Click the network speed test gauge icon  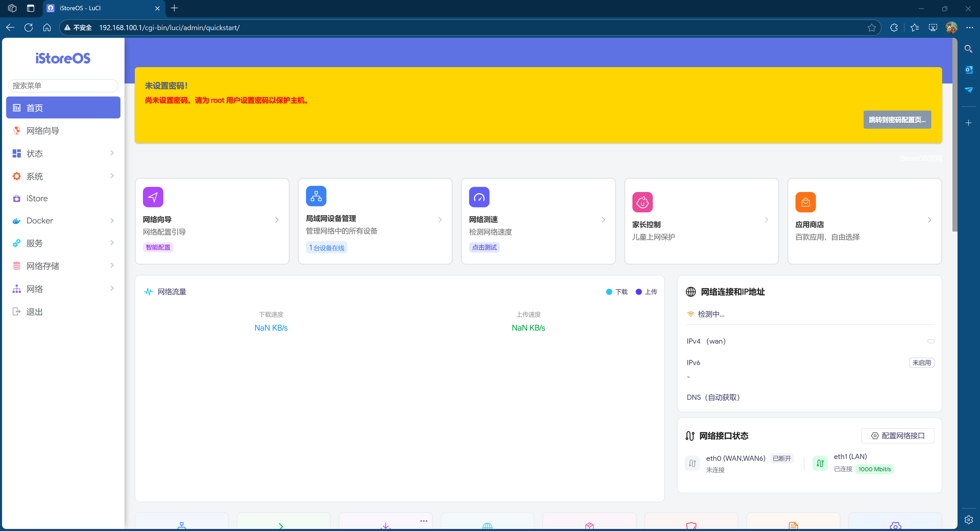479,197
